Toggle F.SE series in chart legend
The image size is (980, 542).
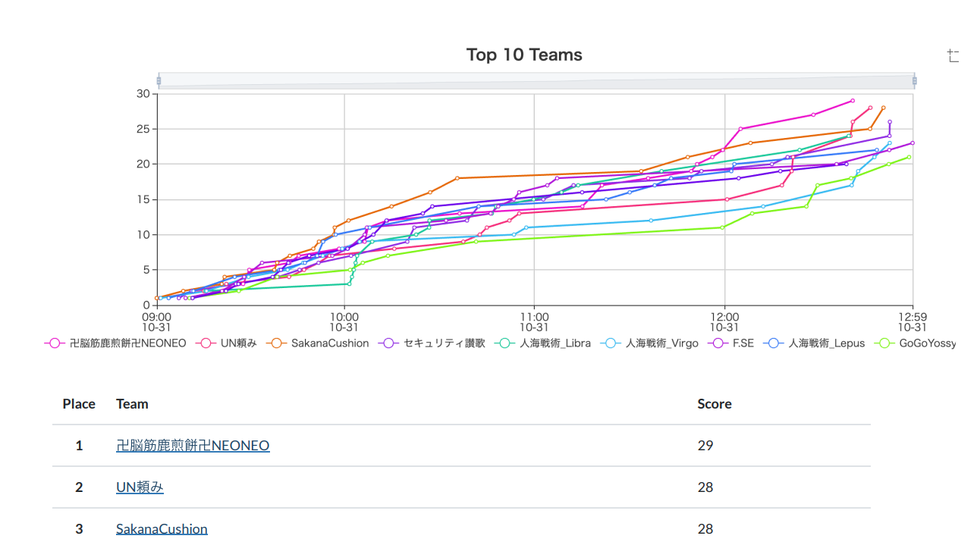coord(731,343)
